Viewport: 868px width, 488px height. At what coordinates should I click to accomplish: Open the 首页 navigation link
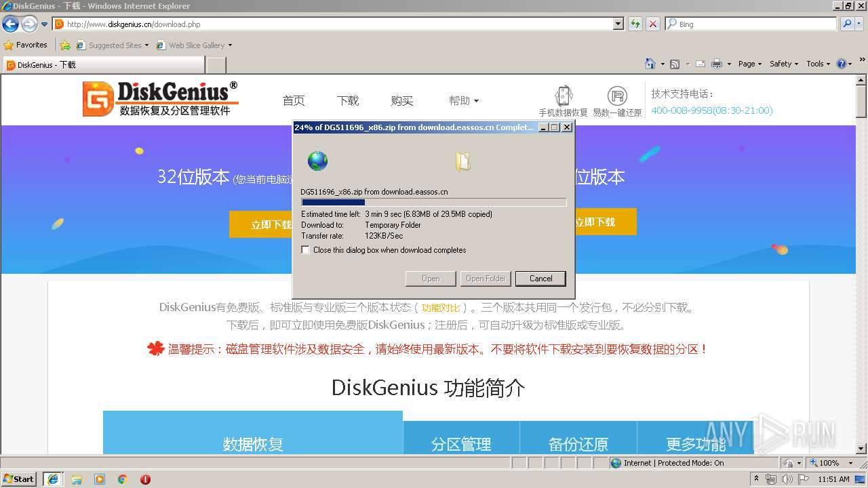(294, 100)
